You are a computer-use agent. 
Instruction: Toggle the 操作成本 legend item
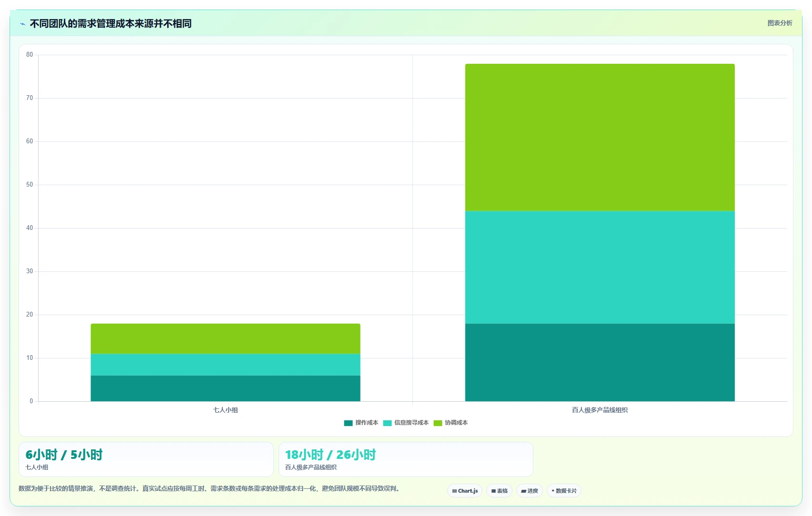(361, 423)
